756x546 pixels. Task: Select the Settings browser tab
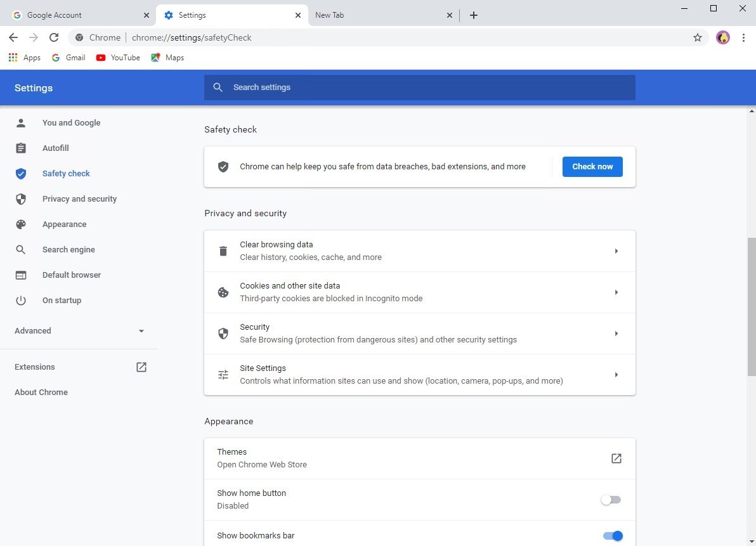(x=231, y=15)
